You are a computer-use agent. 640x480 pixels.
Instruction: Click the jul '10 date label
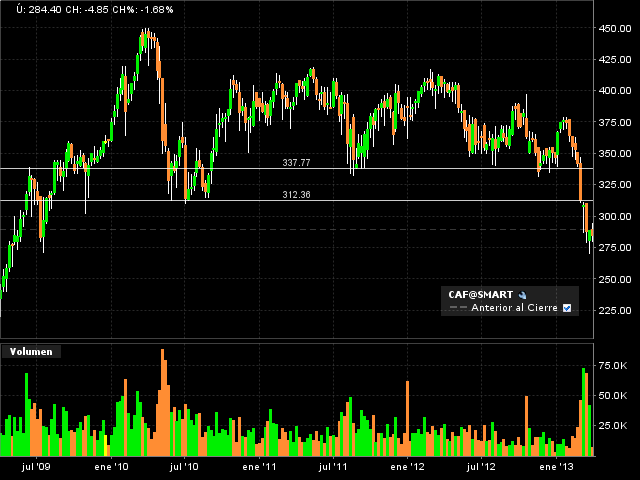(x=184, y=467)
